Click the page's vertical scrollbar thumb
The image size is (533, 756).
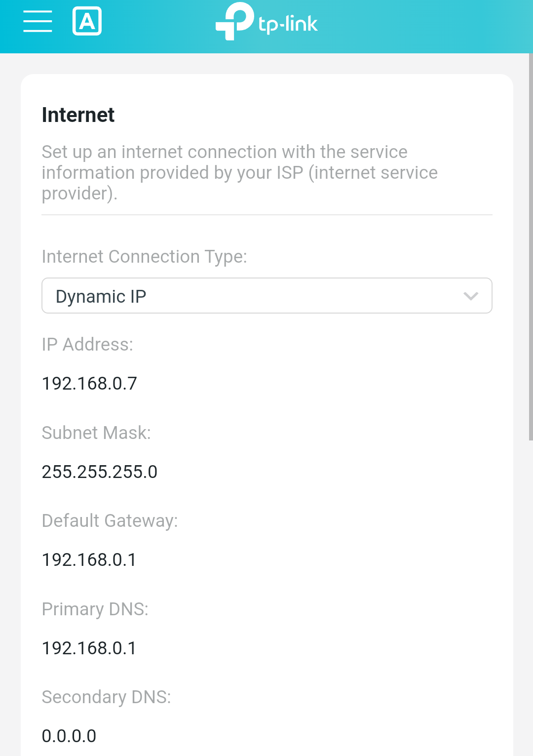coord(531,247)
